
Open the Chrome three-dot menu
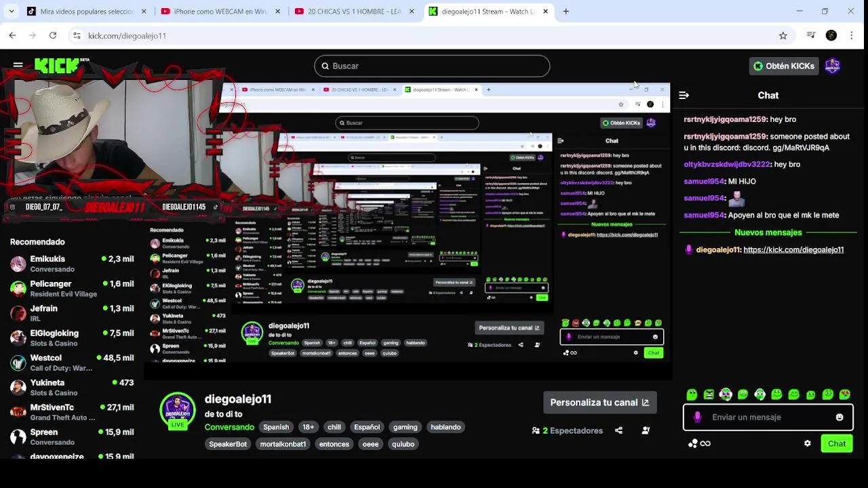tap(852, 35)
